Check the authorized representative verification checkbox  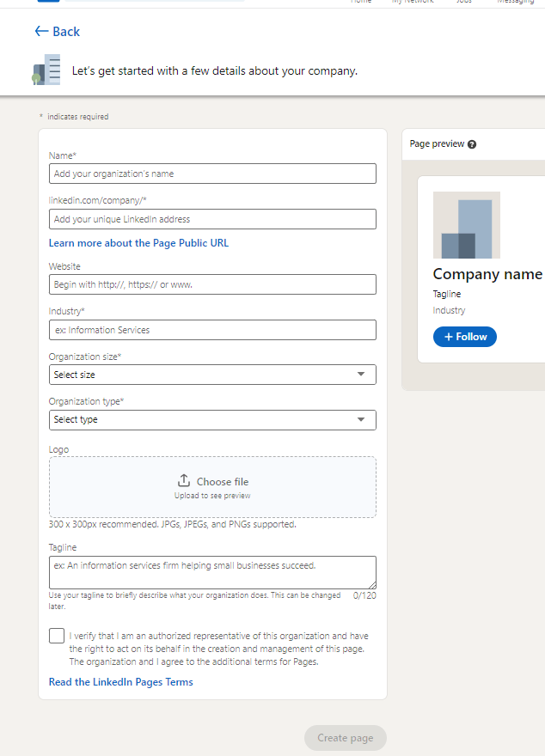tap(56, 636)
